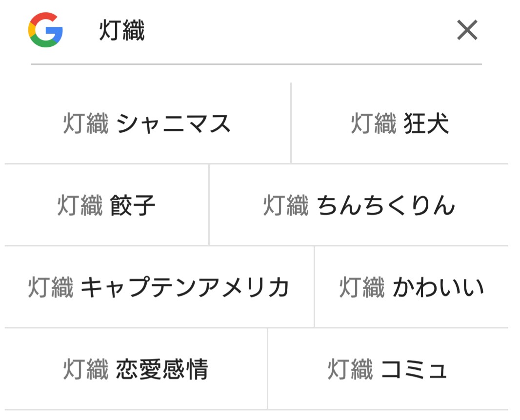
Task: Open the 灯織 餃子 suggestion
Action: (106, 205)
